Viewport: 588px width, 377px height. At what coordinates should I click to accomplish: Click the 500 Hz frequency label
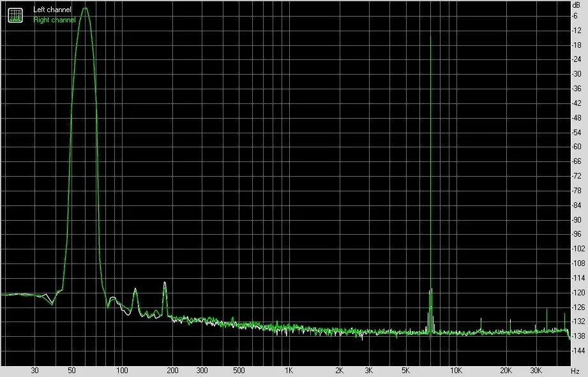pyautogui.click(x=239, y=371)
